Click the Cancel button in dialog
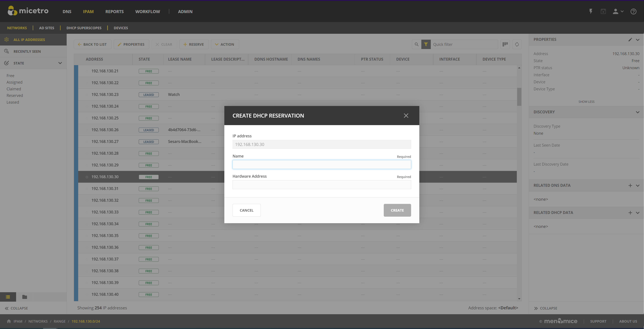The width and height of the screenshot is (644, 329). (x=246, y=210)
